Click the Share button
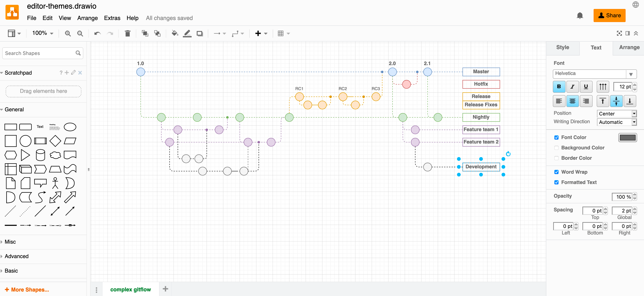Screen dimensions: 644x296 tap(609, 15)
